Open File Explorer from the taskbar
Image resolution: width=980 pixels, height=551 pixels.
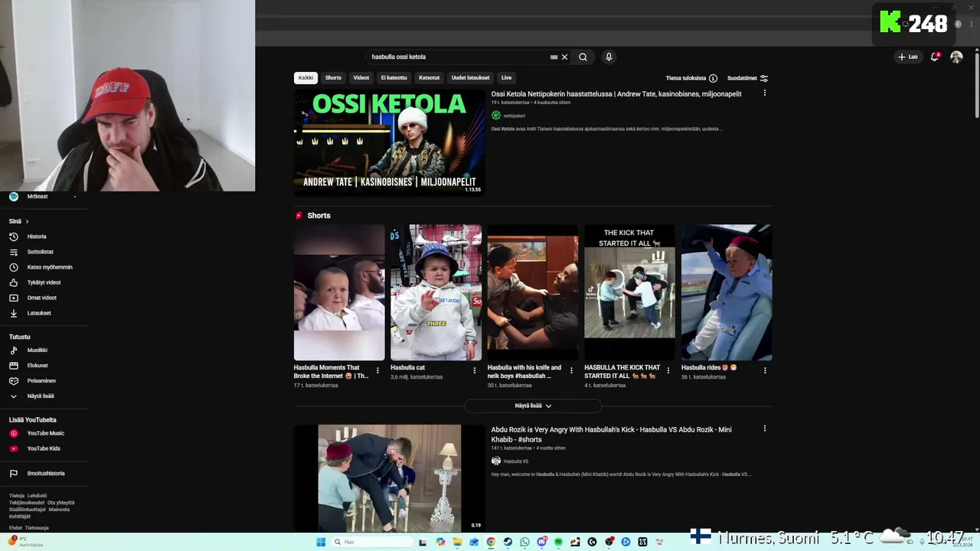[457, 542]
